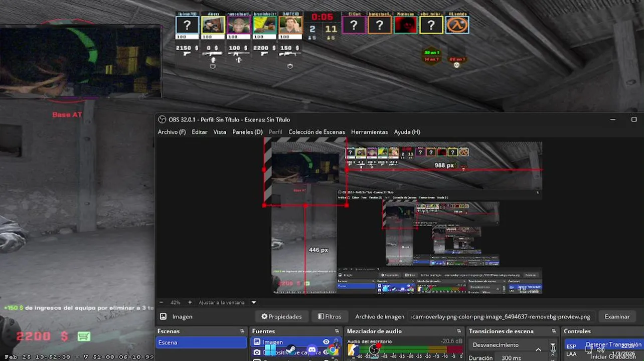Toggle visibility of the Imagen source
Screen dimensions: 644x361
click(326, 342)
